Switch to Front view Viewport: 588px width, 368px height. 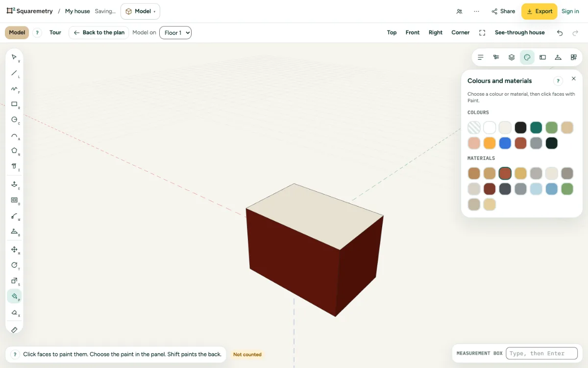click(413, 33)
